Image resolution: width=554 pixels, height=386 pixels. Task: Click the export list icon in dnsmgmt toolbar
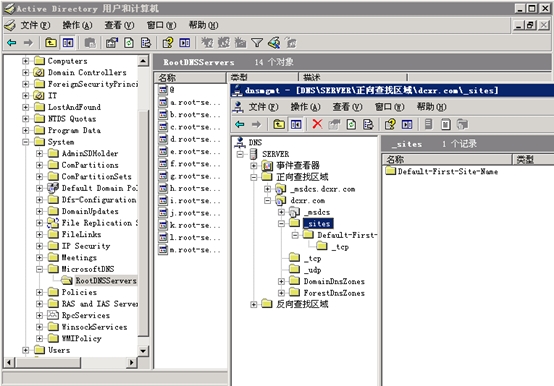pyautogui.click(x=368, y=124)
